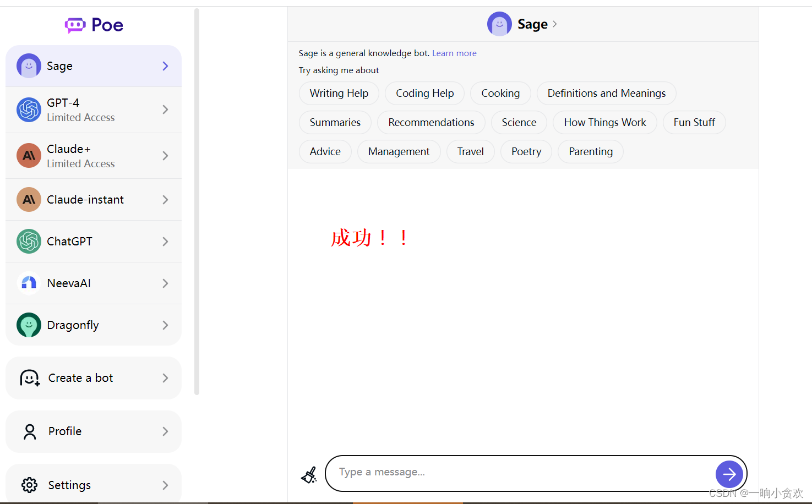Expand the Claude+ row chevron
The image size is (812, 504).
165,156
